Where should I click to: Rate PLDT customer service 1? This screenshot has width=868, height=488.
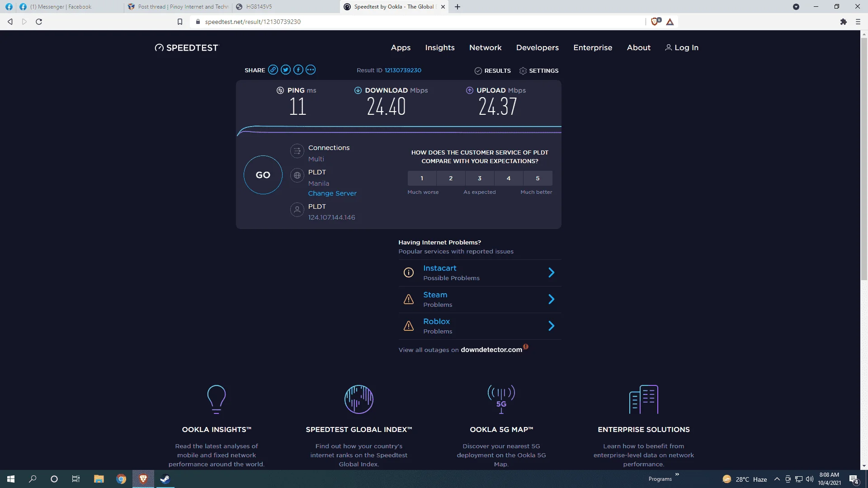point(422,178)
